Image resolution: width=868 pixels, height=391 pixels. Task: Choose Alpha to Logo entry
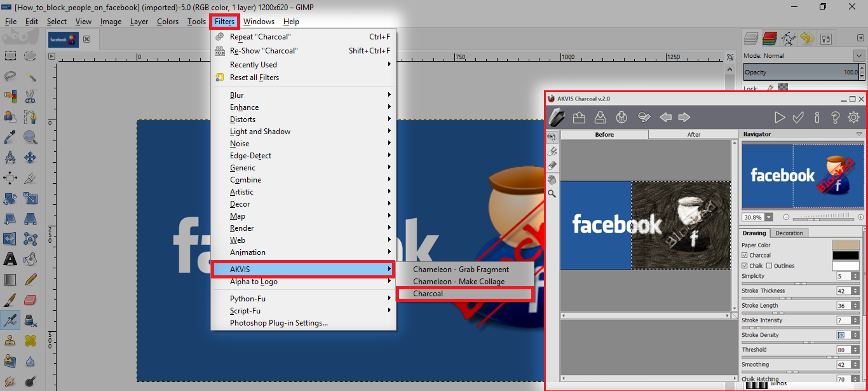pos(303,282)
